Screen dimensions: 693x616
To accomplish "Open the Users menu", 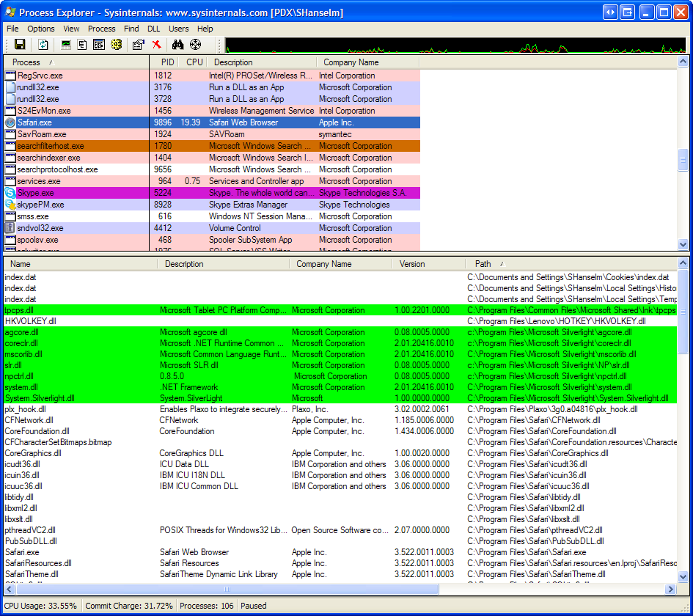I will pos(180,29).
